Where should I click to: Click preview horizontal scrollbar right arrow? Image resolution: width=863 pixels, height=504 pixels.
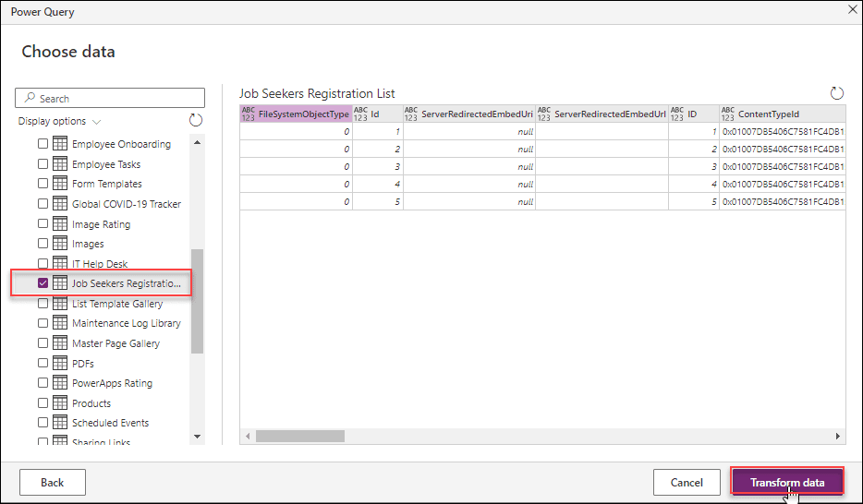838,436
